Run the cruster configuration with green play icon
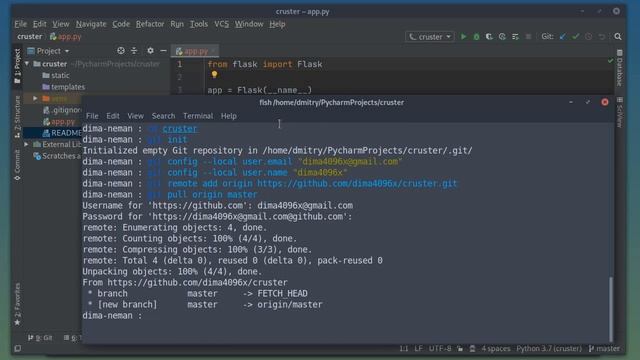This screenshot has width=640, height=360. pos(463,37)
